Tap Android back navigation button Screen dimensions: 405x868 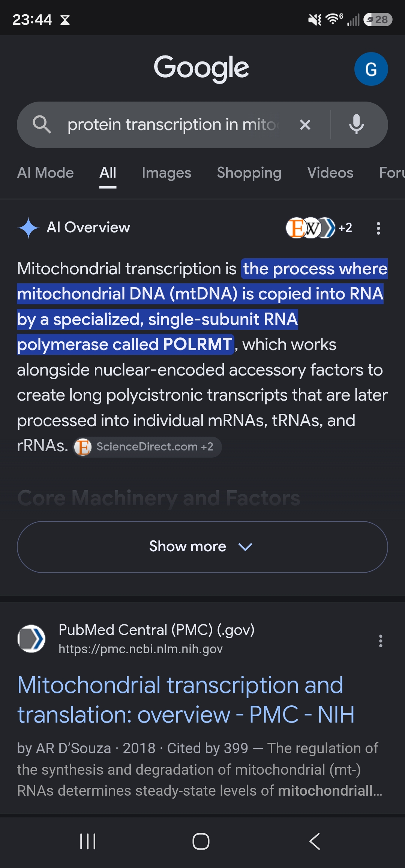click(x=315, y=841)
